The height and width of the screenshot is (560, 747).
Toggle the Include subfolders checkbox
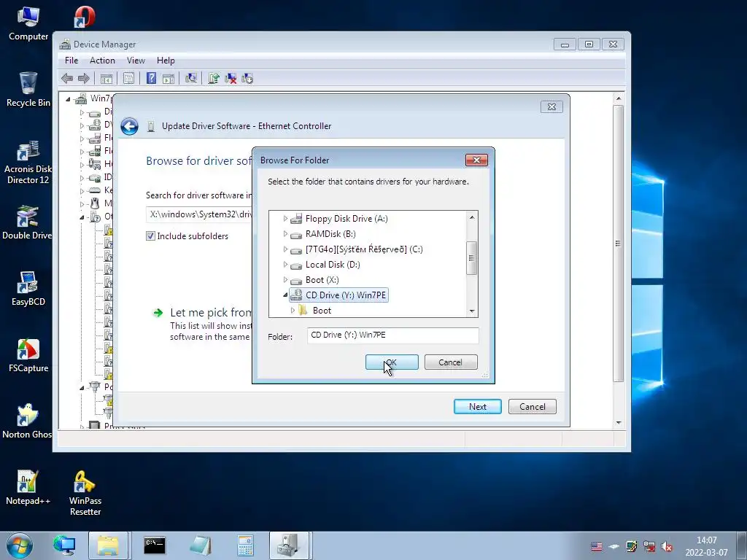(x=150, y=236)
